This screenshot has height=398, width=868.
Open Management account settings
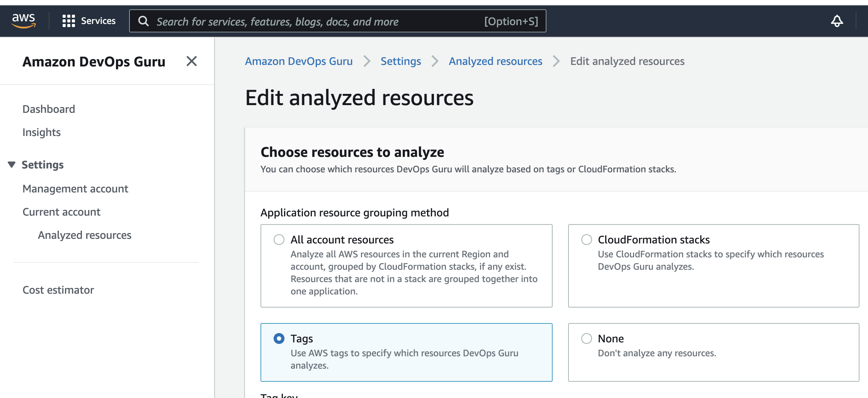tap(75, 189)
